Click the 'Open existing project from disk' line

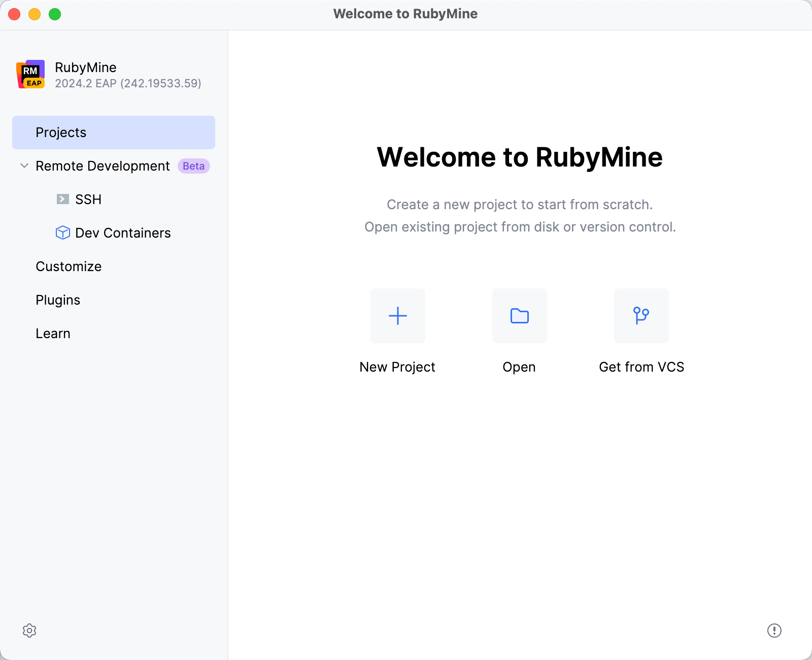coord(520,227)
